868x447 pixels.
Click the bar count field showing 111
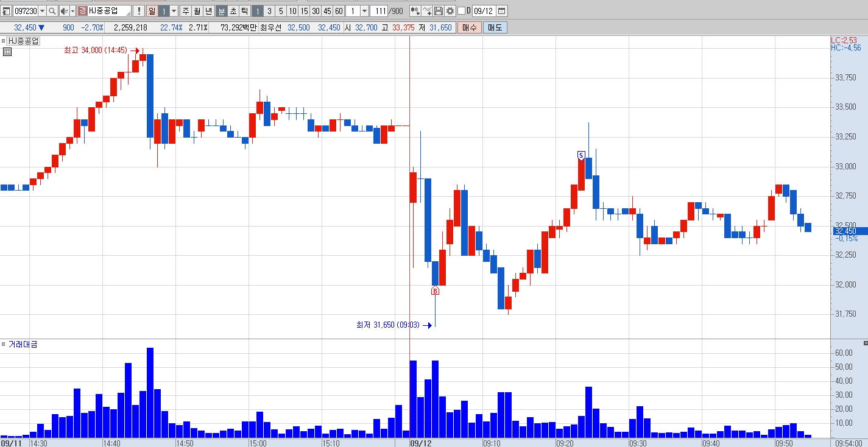coord(379,11)
